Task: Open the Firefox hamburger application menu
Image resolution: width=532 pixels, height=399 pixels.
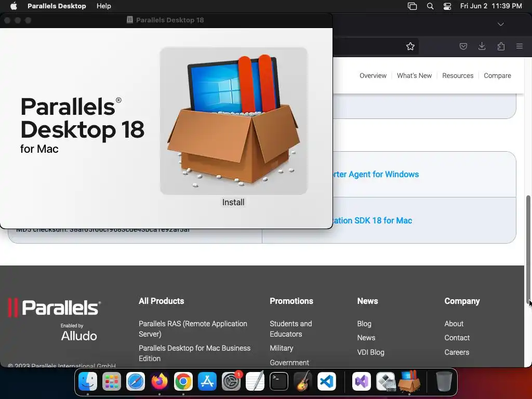Action: (519, 46)
